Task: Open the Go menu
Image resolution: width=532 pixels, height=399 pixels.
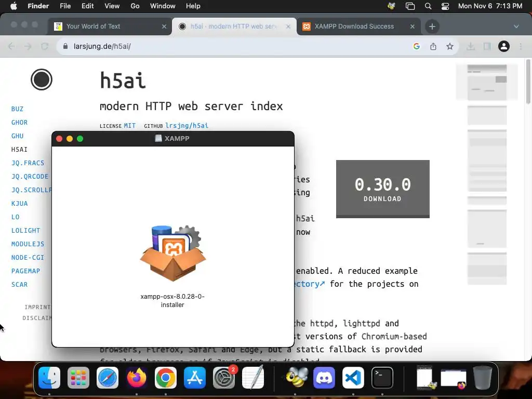Action: pyautogui.click(x=135, y=6)
